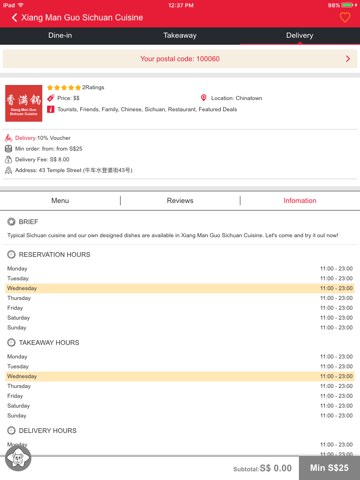Tap 'Min order: from: from S$25' text
This screenshot has width=360, height=480.
click(x=49, y=149)
